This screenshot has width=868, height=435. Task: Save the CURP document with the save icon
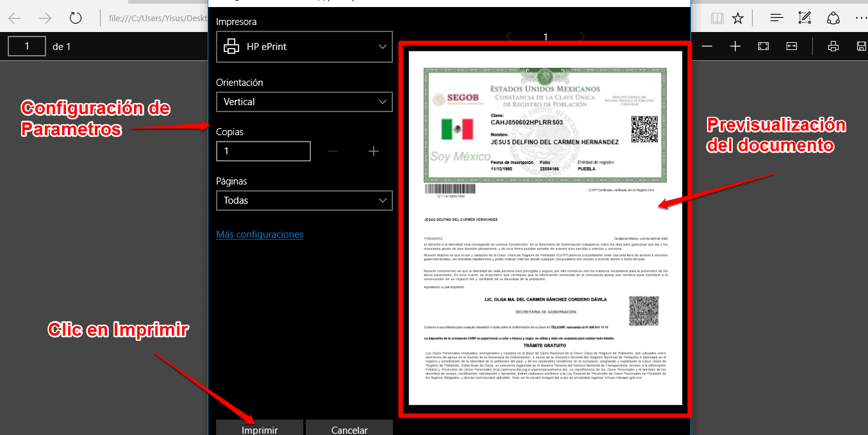click(x=861, y=45)
